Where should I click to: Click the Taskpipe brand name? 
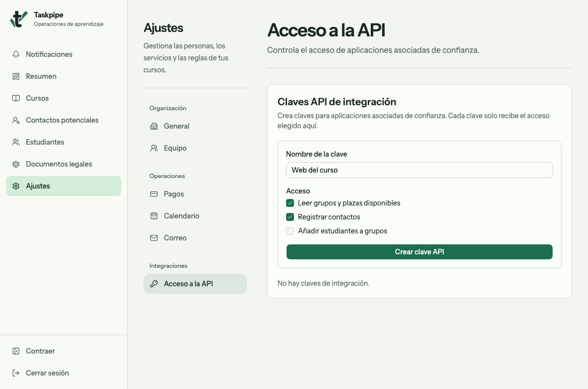pos(48,15)
